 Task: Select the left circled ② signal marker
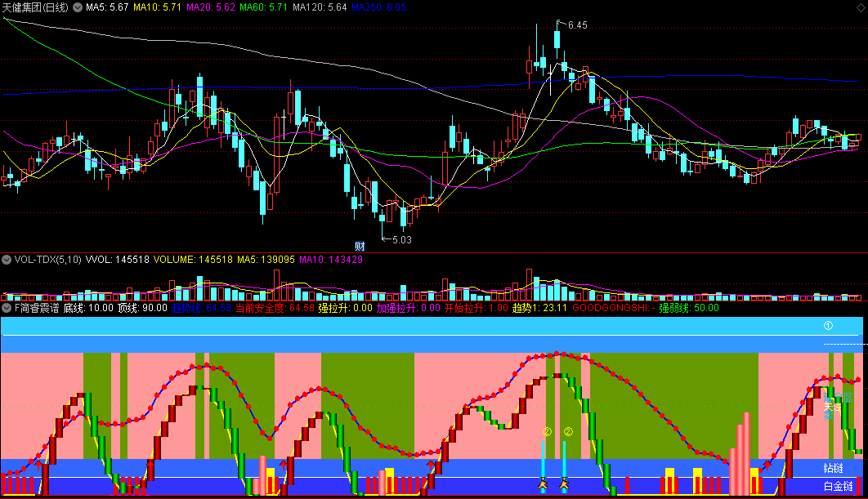(547, 431)
